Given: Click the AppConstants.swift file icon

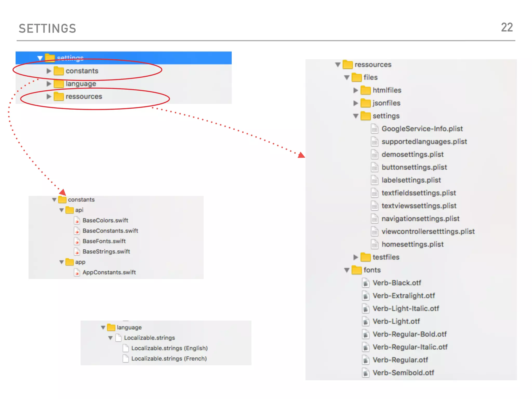Looking at the screenshot, I should click(77, 272).
